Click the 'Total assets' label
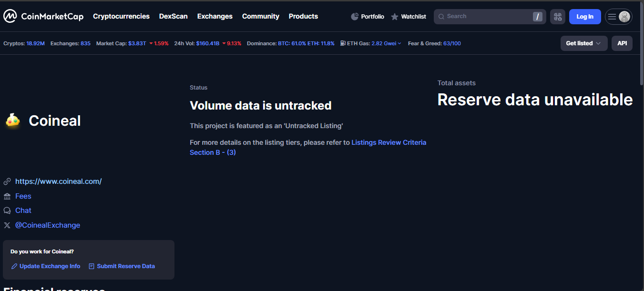This screenshot has height=291, width=644. point(457,83)
